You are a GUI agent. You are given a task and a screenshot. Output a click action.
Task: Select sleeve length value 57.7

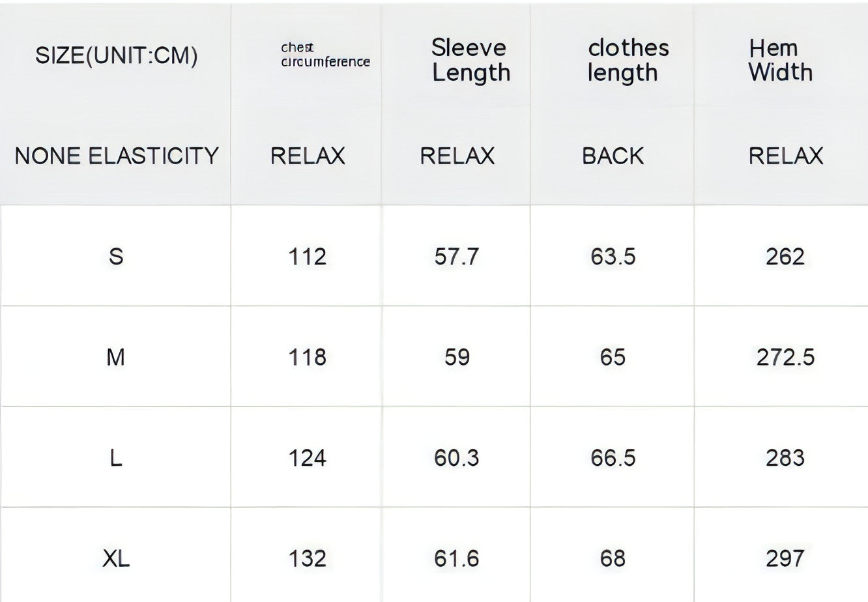(456, 257)
